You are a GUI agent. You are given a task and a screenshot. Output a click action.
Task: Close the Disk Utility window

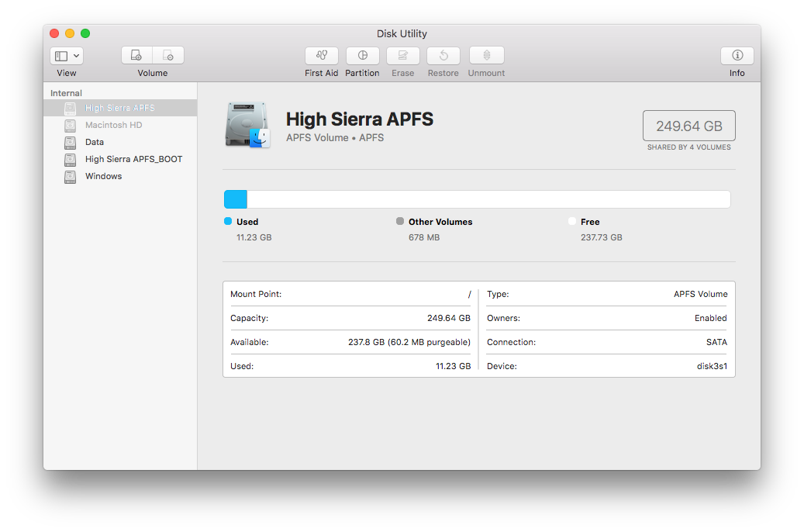(54, 33)
